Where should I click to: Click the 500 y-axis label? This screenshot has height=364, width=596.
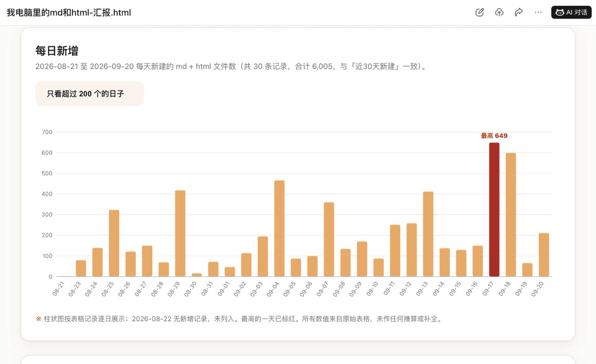coord(47,173)
